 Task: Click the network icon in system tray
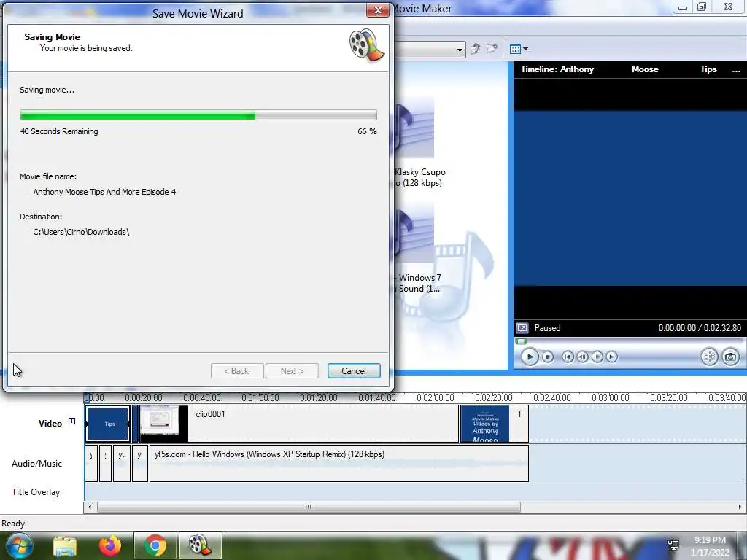coord(673,545)
